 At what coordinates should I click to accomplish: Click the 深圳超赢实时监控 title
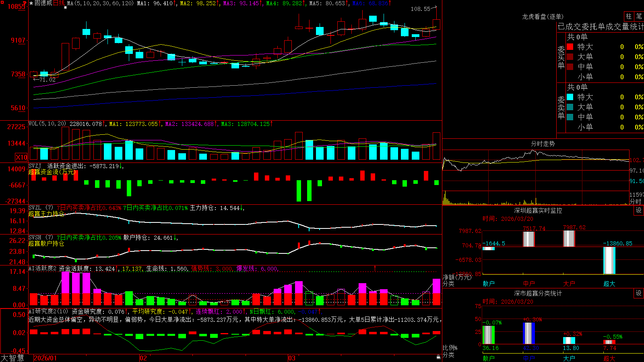click(x=538, y=210)
